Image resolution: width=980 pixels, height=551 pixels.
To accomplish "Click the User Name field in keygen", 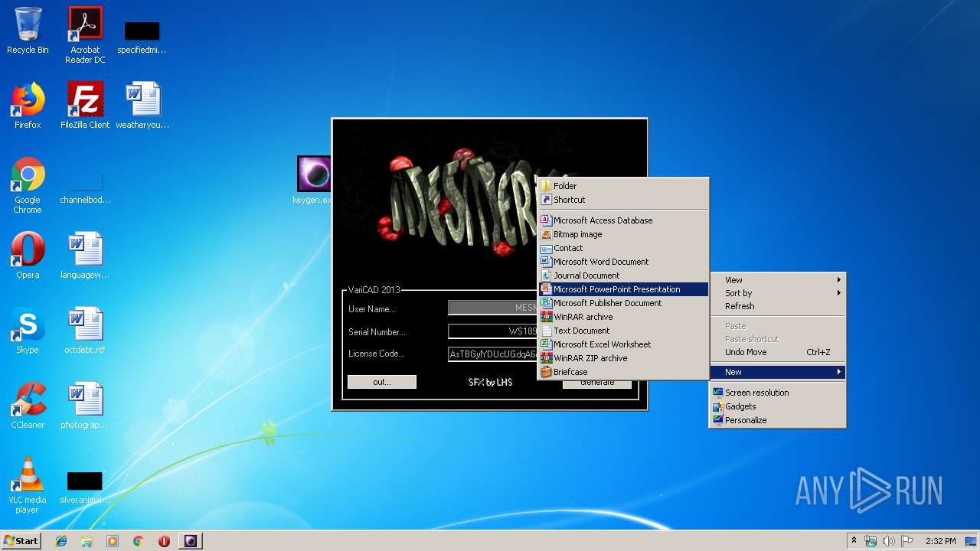I will click(x=492, y=308).
